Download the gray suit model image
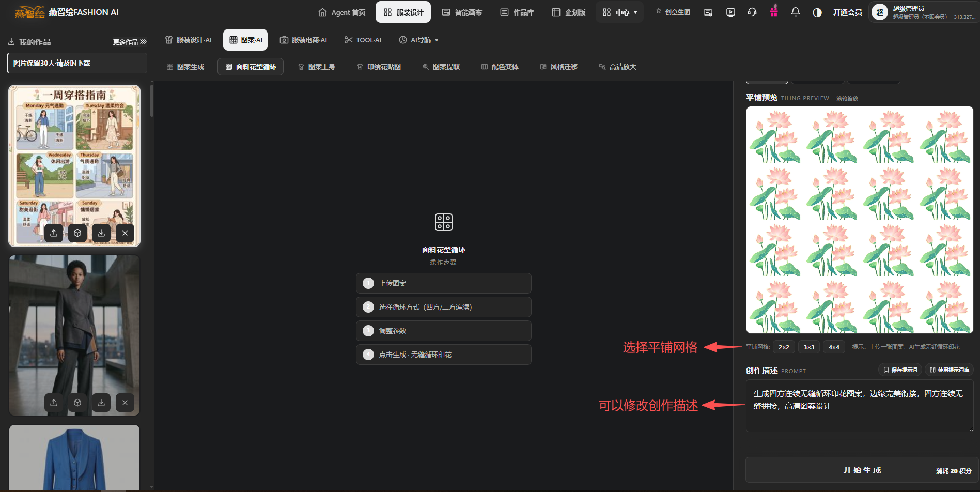The width and height of the screenshot is (980, 492). tap(101, 403)
